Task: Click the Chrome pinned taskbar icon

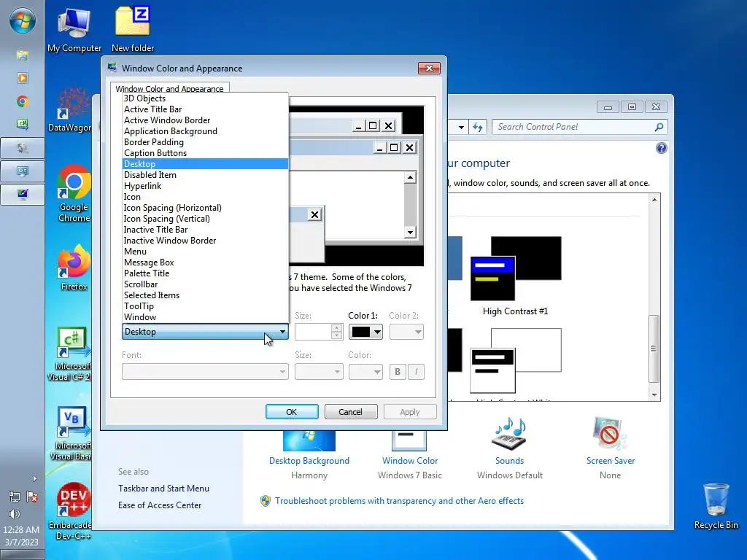Action: pos(22,101)
